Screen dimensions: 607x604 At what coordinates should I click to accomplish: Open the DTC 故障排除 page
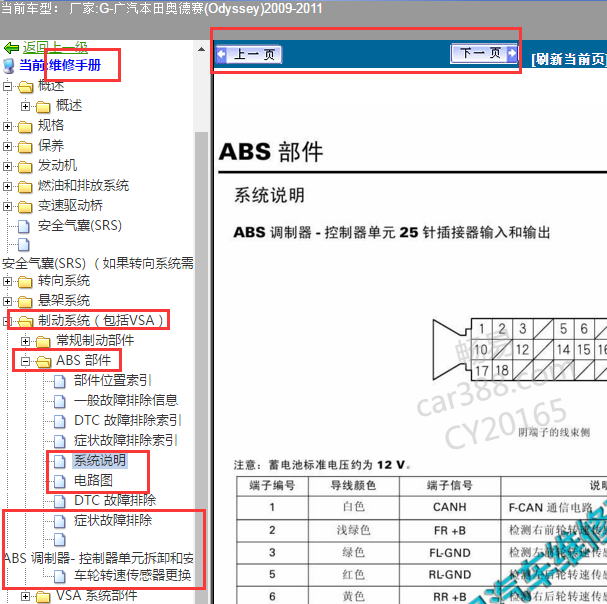115,500
